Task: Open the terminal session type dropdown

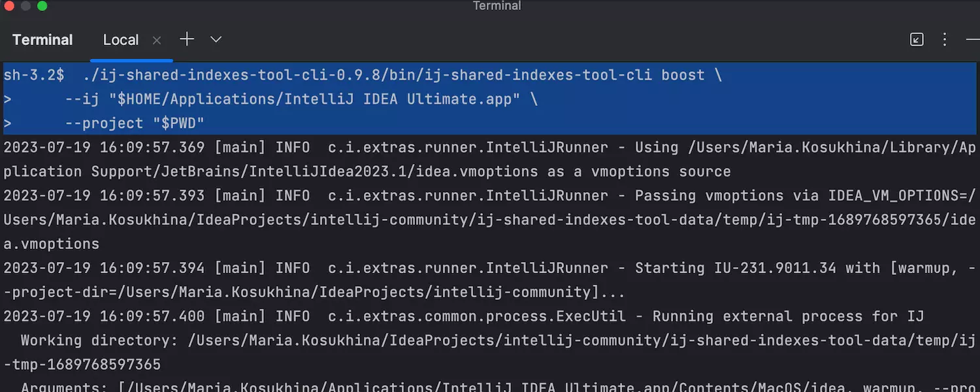Action: pos(216,40)
